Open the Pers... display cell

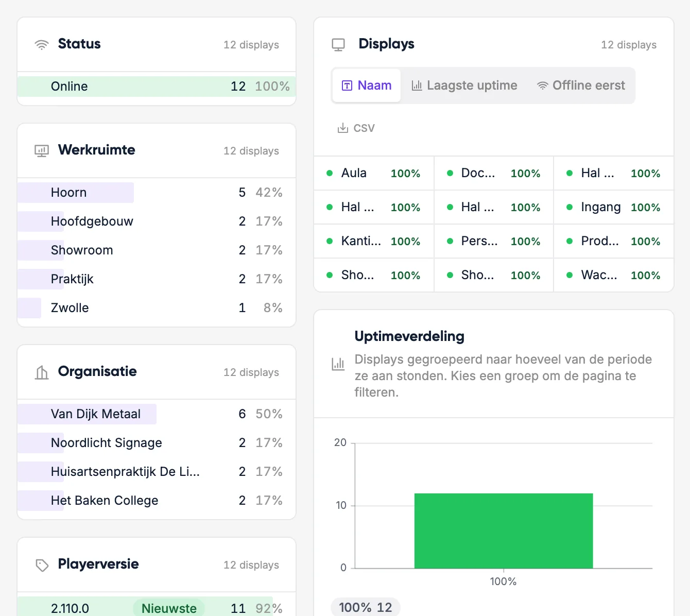click(494, 241)
